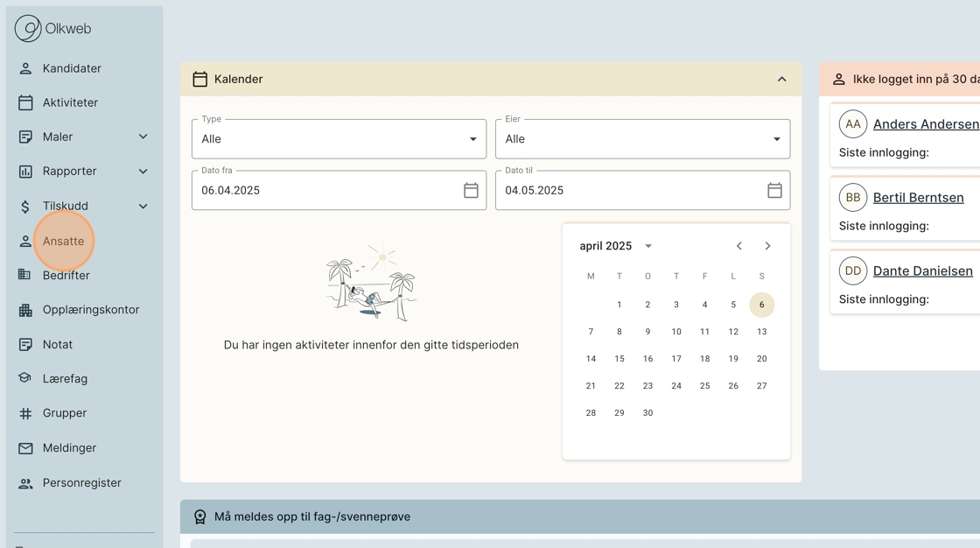Go to next month in calendar
This screenshot has height=548, width=980.
click(767, 246)
